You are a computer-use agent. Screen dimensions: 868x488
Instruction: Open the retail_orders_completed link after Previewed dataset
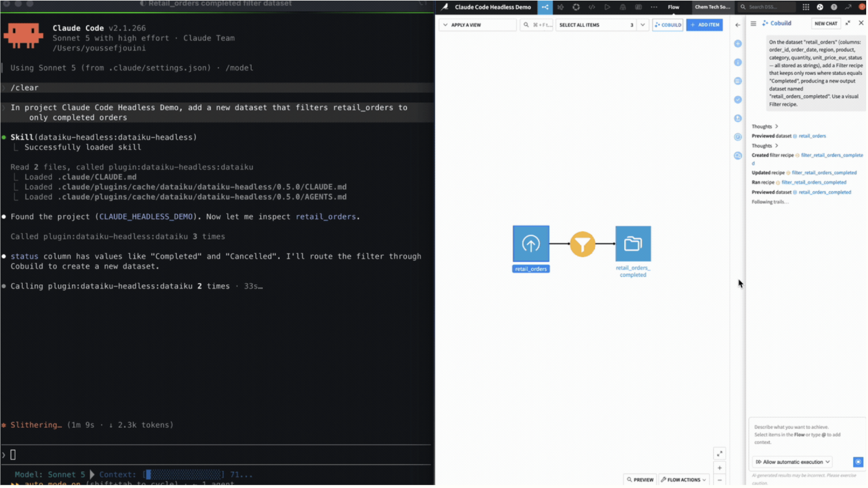(x=825, y=193)
